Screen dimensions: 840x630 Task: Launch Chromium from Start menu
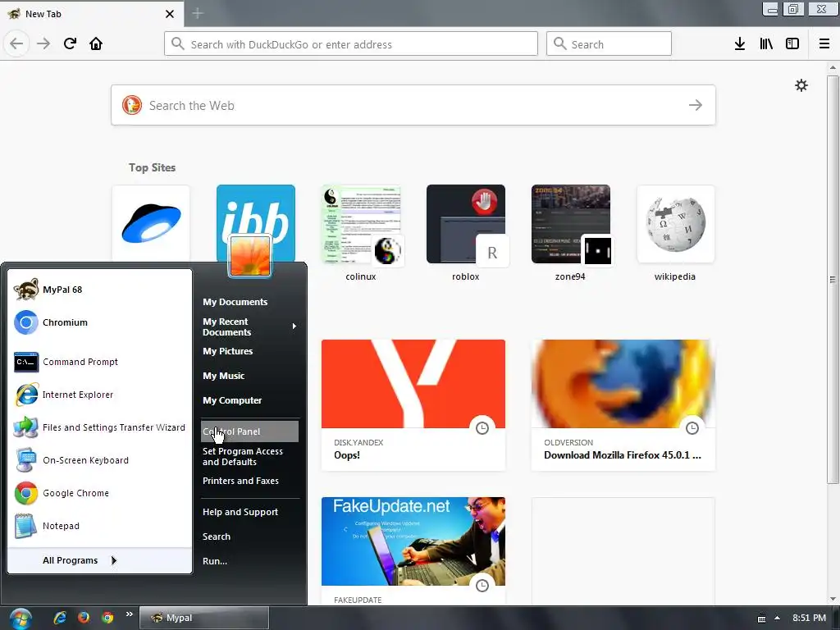[99, 322]
